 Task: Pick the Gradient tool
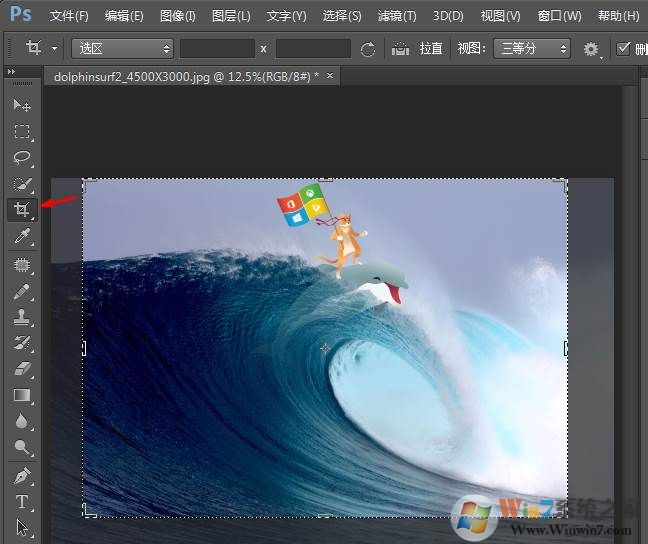pos(21,395)
